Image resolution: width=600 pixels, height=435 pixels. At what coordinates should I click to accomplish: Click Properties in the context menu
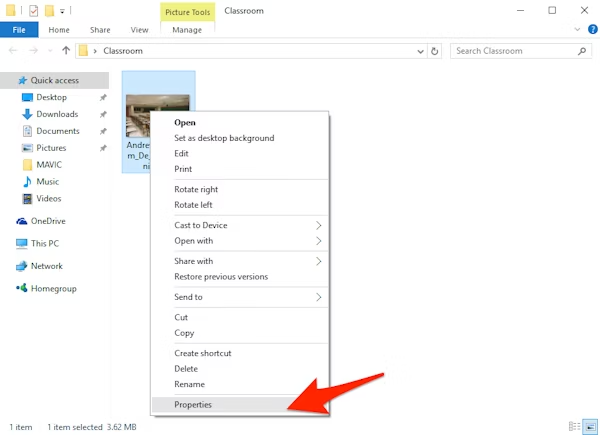tap(193, 405)
